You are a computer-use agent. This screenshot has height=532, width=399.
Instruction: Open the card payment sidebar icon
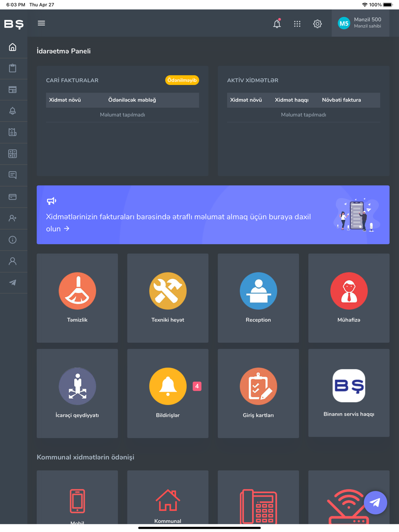pyautogui.click(x=13, y=197)
